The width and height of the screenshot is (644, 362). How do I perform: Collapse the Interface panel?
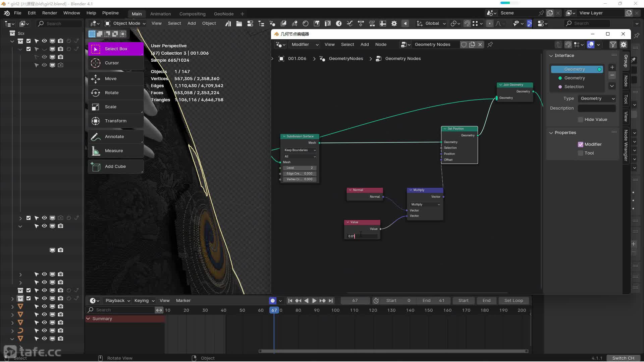(x=551, y=56)
